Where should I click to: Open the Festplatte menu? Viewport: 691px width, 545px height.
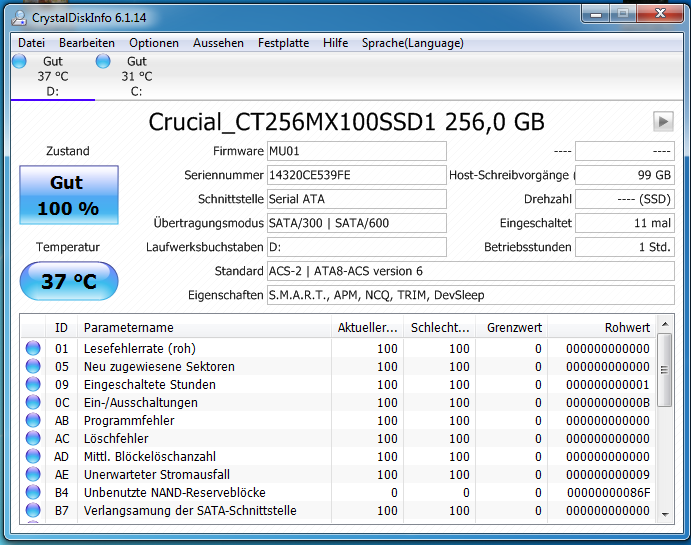283,43
